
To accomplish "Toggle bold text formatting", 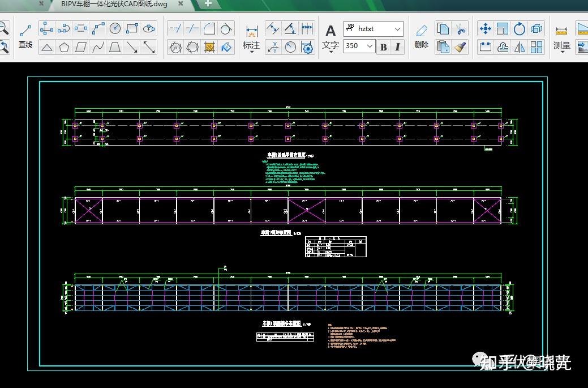I will [384, 47].
